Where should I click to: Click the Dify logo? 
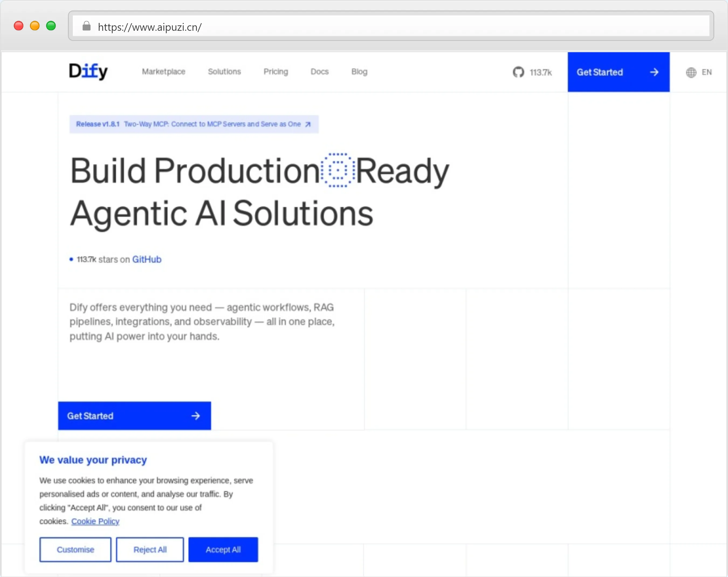point(88,71)
